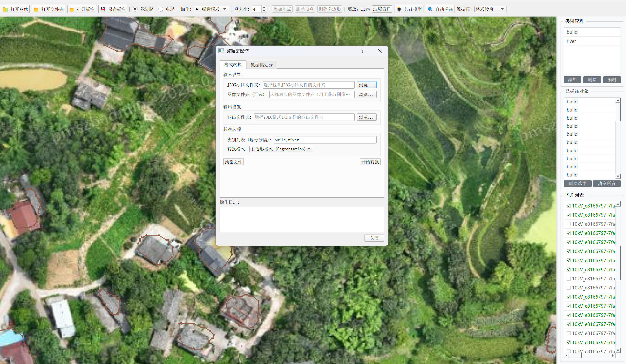
Task: Click the Load Model printer-like icon
Action: 399,9
